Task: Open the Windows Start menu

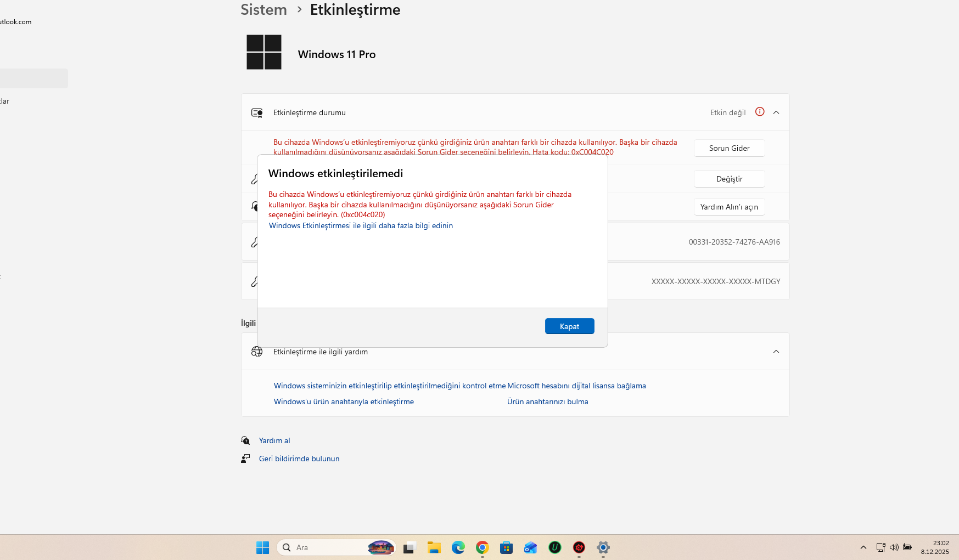Action: coord(263,547)
